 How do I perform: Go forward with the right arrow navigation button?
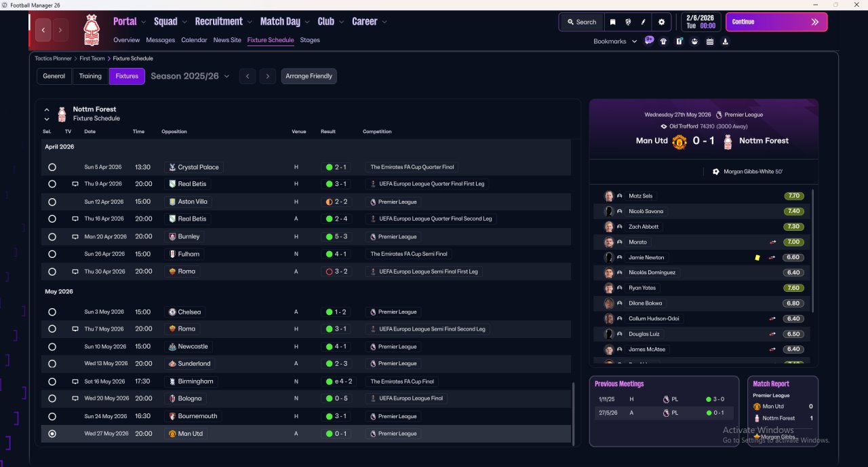point(60,30)
